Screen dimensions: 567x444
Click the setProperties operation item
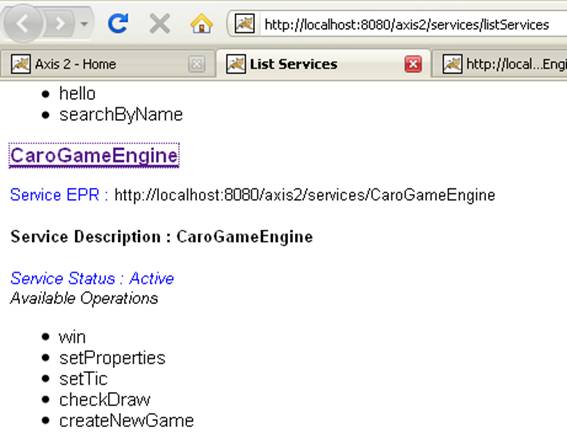click(x=112, y=358)
